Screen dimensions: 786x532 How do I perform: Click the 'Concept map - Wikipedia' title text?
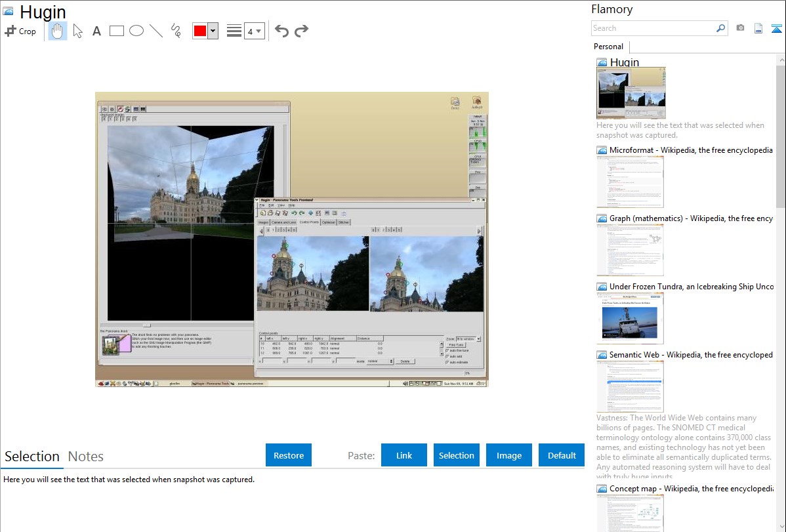(692, 489)
